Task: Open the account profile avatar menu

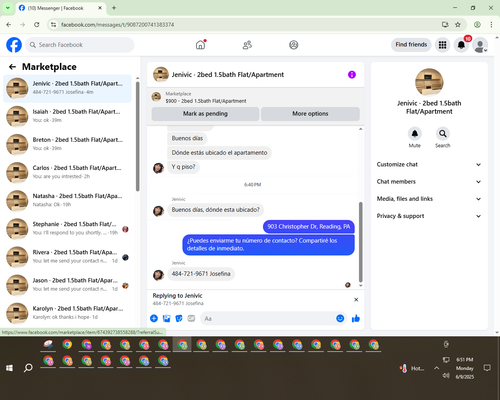Action: pyautogui.click(x=480, y=45)
